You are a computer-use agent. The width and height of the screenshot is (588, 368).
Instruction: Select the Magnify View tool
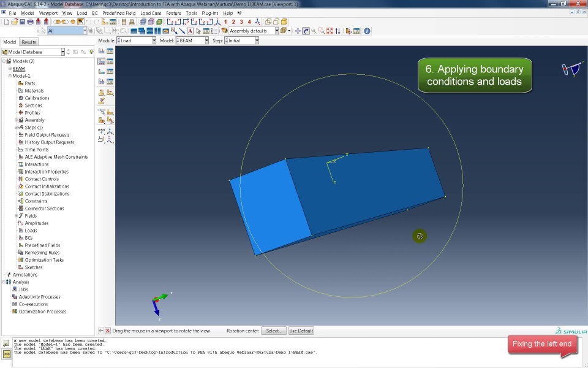(x=314, y=31)
